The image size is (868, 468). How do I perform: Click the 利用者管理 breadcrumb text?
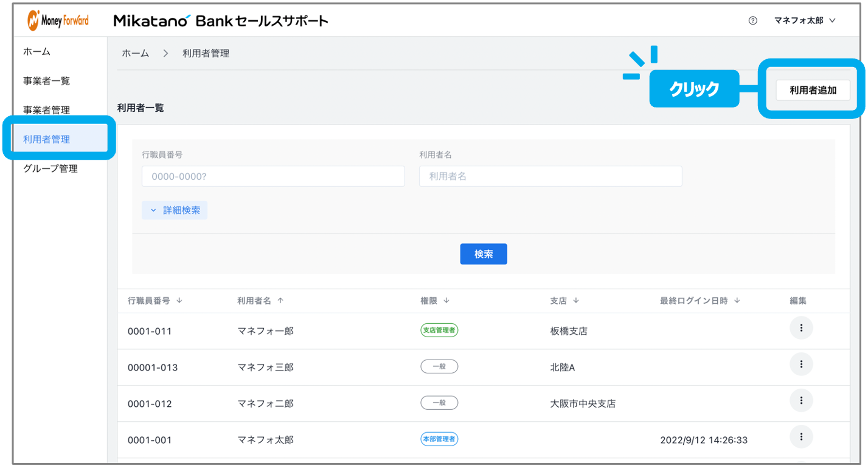(206, 53)
